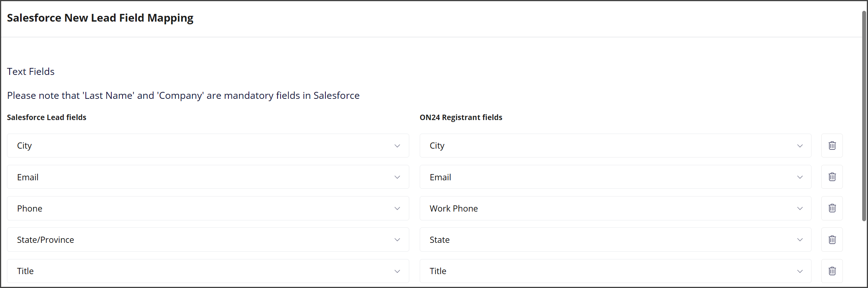This screenshot has height=288, width=868.
Task: Open ON24 Registrant dropdown showing State
Action: 615,240
